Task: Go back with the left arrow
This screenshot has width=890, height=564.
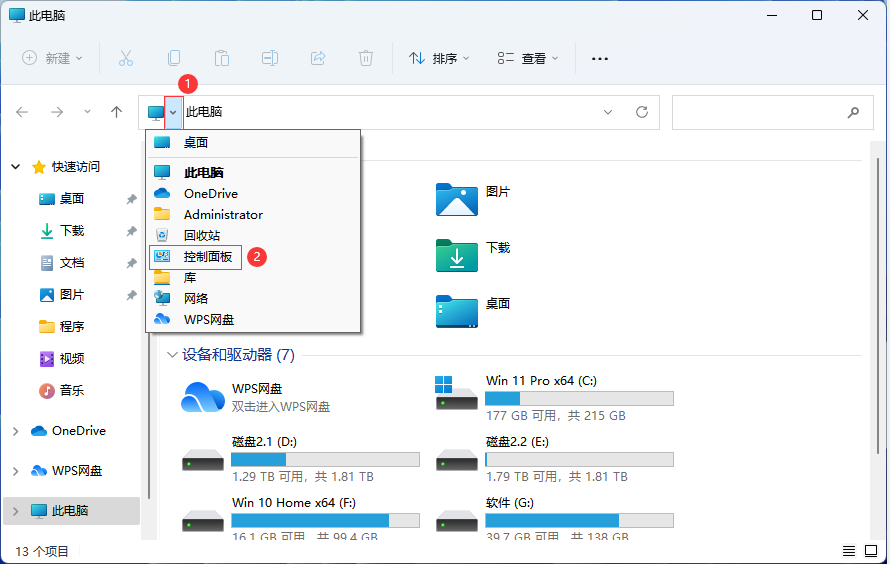Action: pyautogui.click(x=22, y=112)
